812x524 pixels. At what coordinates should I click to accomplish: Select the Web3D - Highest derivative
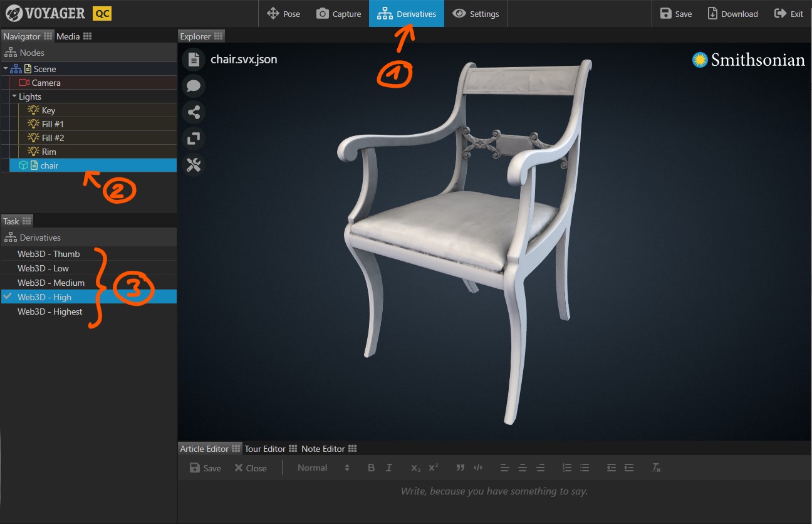(49, 312)
